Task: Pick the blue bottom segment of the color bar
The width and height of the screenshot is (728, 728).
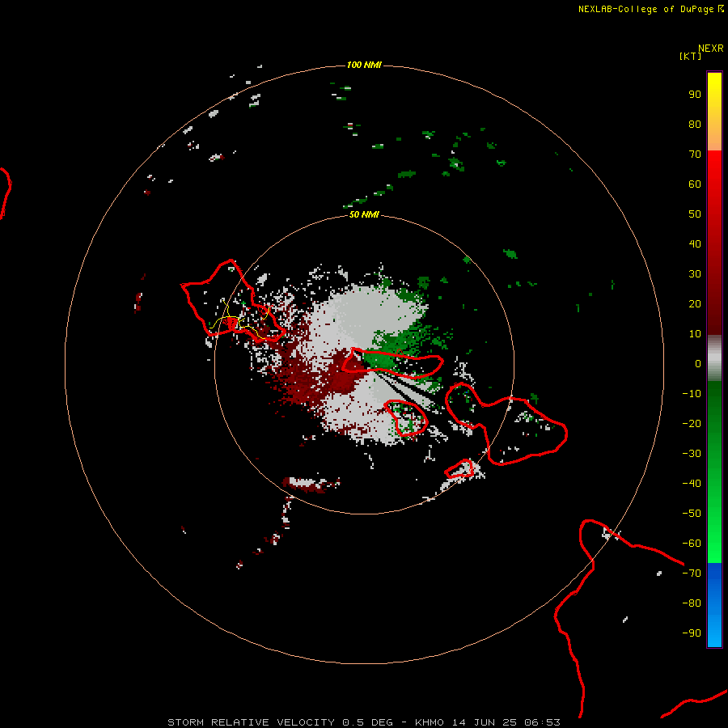Action: tap(714, 604)
